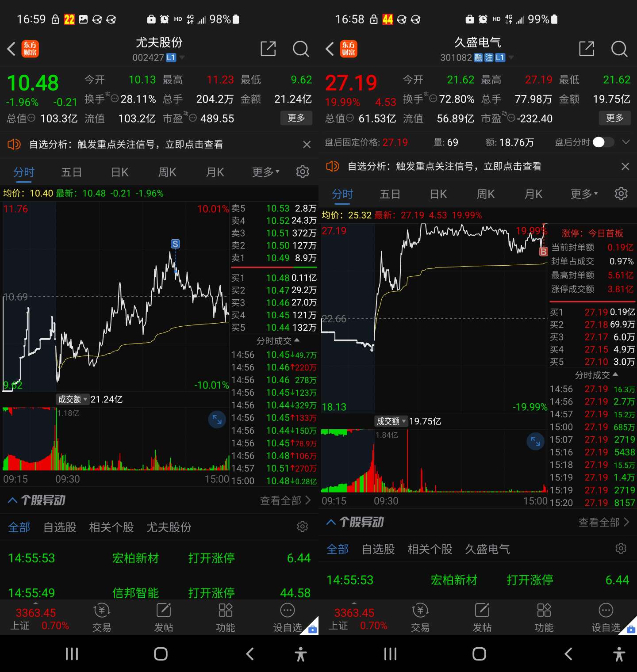The image size is (637, 672).
Task: Expand 尤夫股份 chart to fullscreen
Action: (217, 419)
